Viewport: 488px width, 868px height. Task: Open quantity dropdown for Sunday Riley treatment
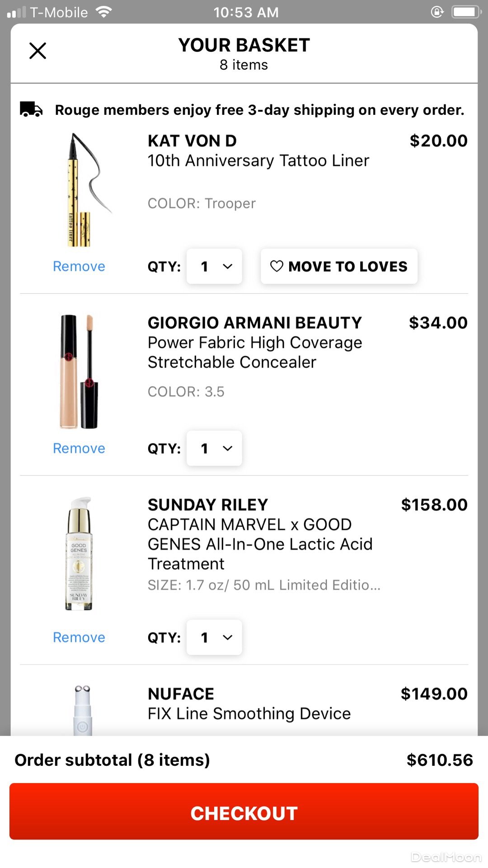click(214, 637)
